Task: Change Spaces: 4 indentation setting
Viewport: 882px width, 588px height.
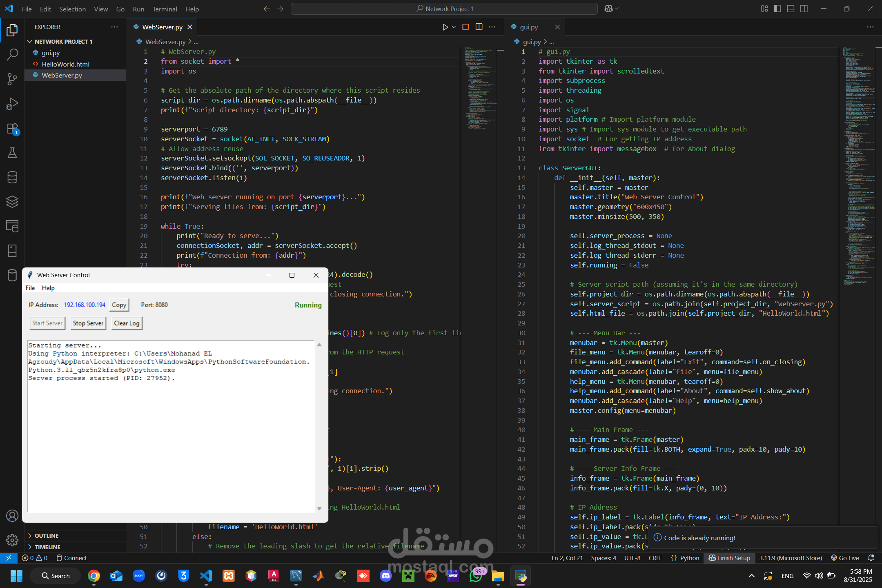Action: 604,558
